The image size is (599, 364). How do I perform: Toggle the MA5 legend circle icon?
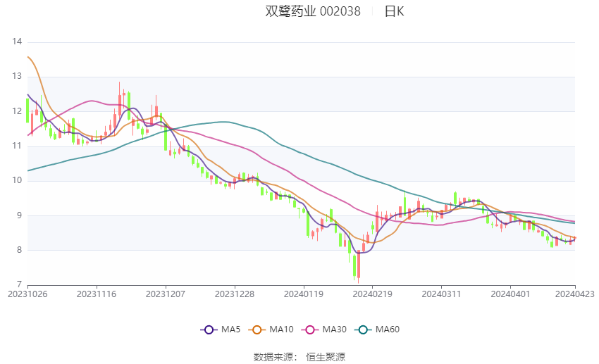[x=209, y=330]
